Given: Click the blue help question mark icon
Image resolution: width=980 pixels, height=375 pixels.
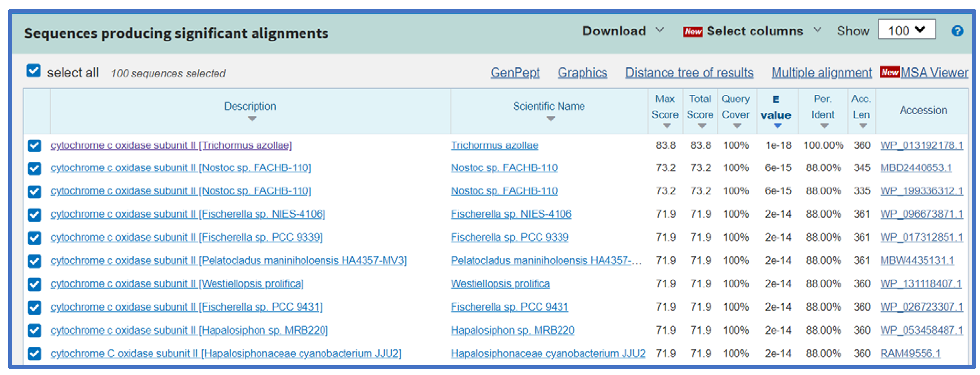Looking at the screenshot, I should [957, 31].
